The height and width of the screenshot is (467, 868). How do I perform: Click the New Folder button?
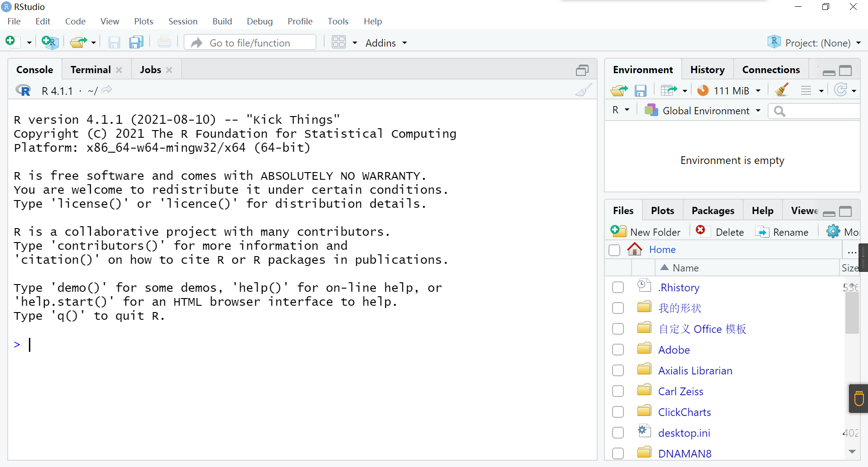[x=646, y=232]
